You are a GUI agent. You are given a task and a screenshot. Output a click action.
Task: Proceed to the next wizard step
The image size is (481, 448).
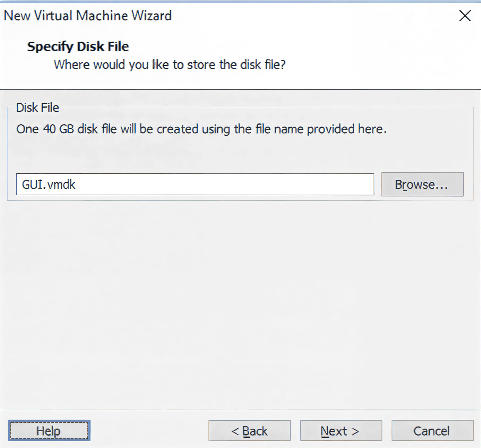point(341,431)
